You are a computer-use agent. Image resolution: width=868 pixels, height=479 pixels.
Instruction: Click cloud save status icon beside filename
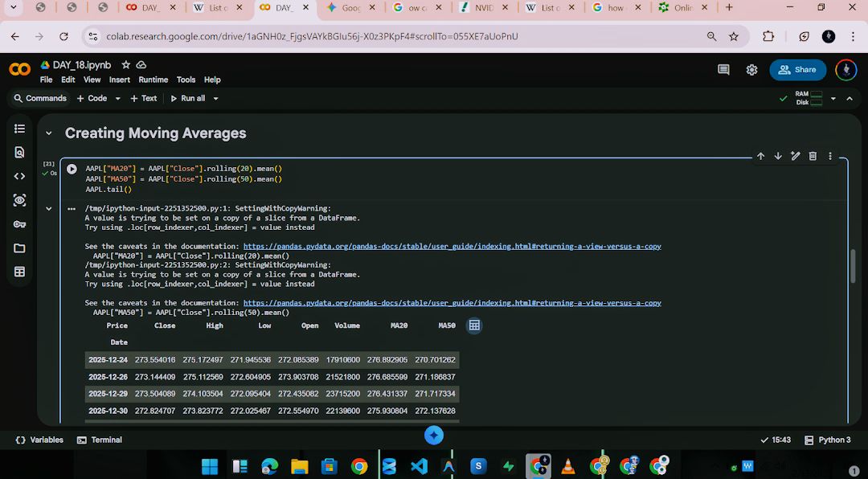tap(141, 65)
